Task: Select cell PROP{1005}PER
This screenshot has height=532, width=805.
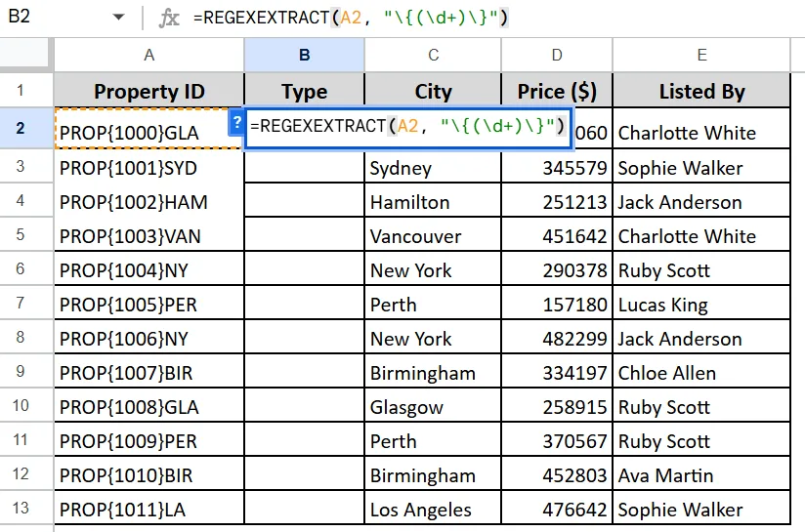Action: coord(148,304)
